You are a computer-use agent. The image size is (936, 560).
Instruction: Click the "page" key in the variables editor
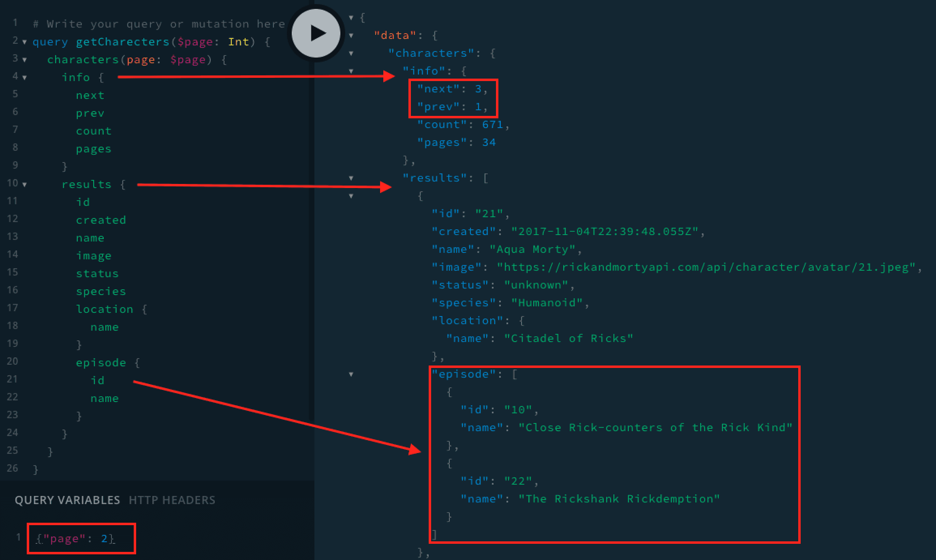[x=64, y=539]
